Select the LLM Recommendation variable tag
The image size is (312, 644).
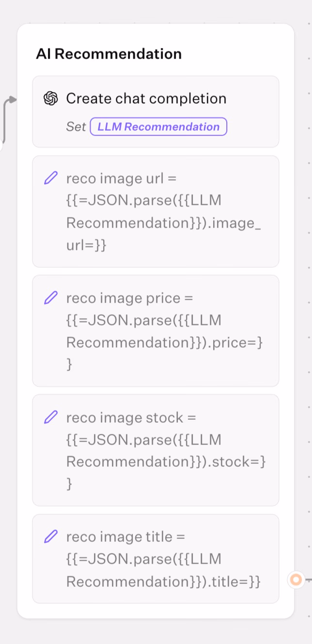coord(158,127)
